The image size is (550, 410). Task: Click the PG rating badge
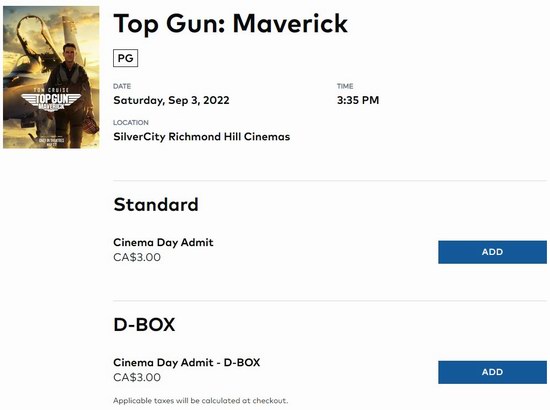coord(126,58)
